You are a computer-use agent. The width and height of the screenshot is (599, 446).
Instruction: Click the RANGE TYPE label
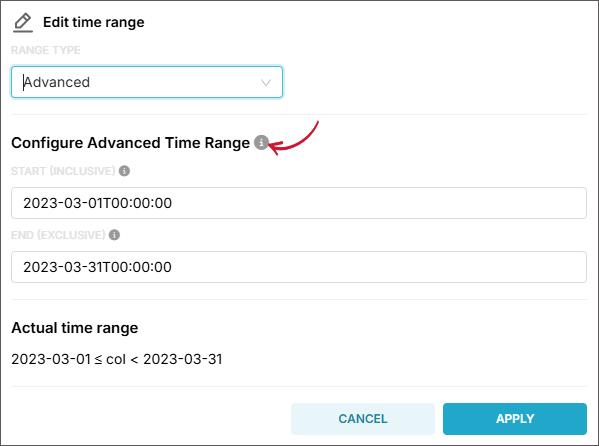[x=46, y=50]
